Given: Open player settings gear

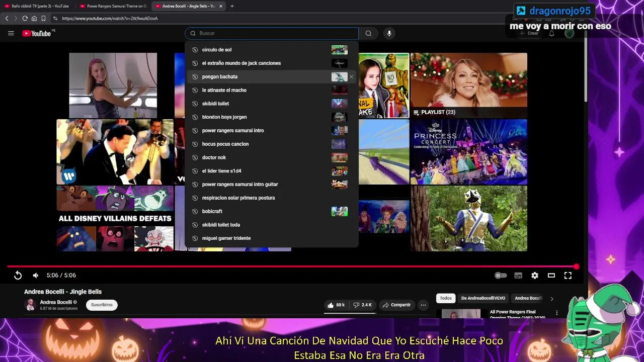Looking at the screenshot, I should 535,275.
